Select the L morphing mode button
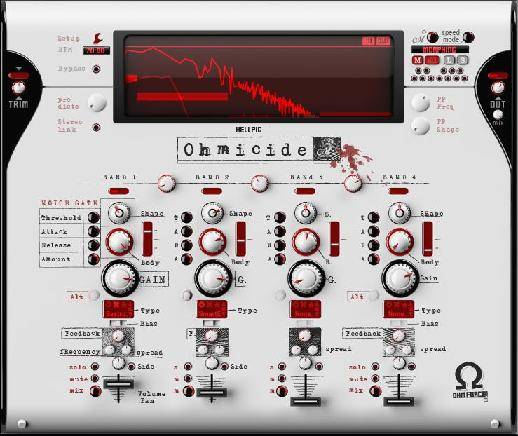The width and height of the screenshot is (518, 436). click(x=449, y=60)
